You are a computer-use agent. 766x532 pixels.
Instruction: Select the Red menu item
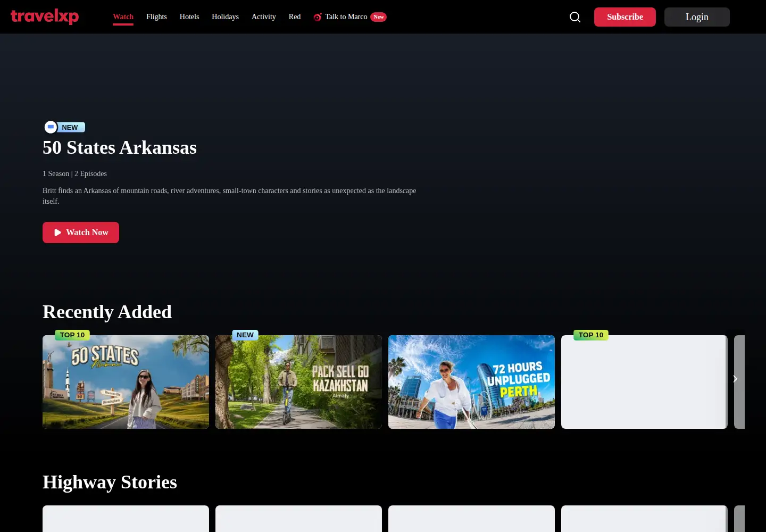pos(295,17)
